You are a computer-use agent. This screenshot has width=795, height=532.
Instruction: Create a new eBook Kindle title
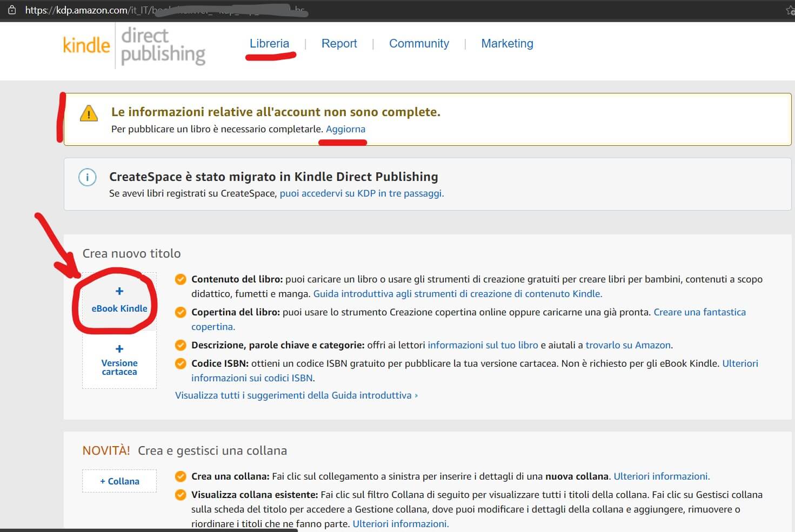click(119, 308)
